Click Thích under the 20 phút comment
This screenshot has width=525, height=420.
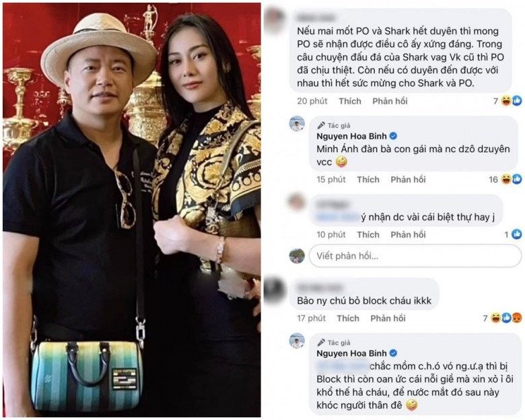coord(350,101)
